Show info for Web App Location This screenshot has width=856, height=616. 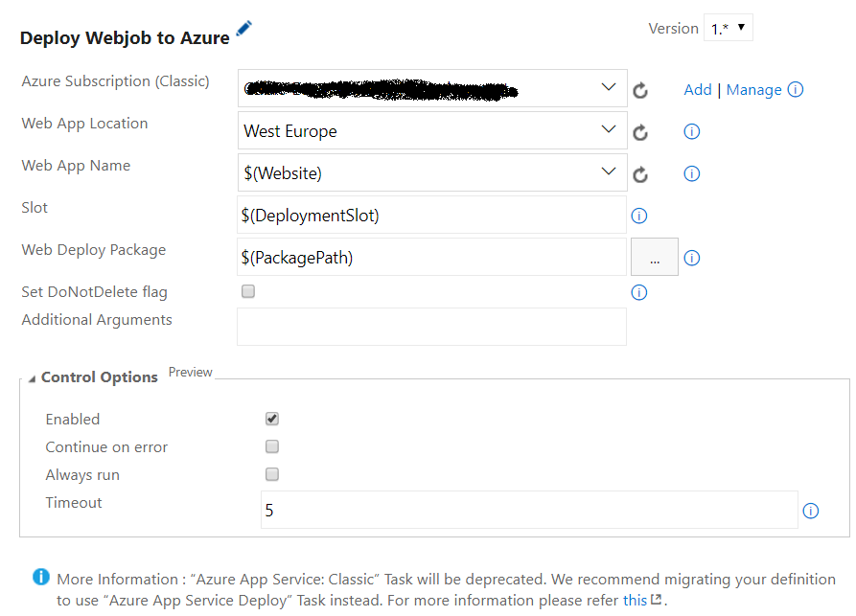(692, 131)
